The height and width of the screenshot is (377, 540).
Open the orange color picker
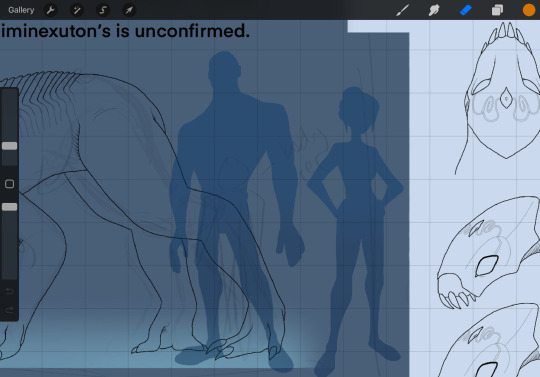[x=529, y=10]
